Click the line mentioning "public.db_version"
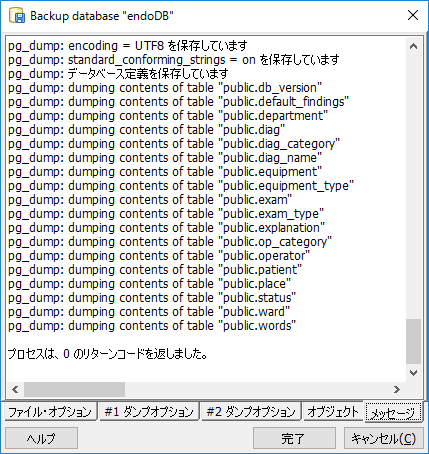This screenshot has width=429, height=454. tap(165, 88)
